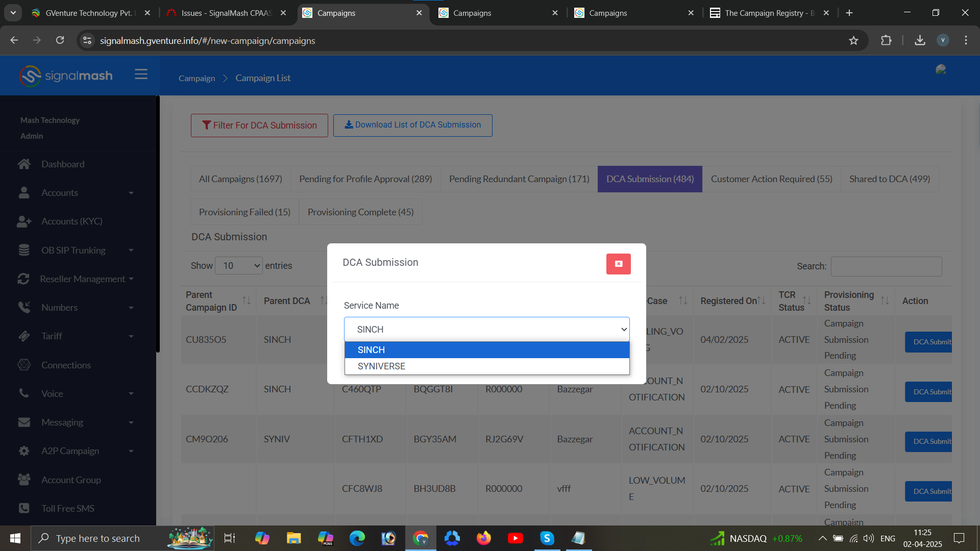980x551 pixels.
Task: Reload the page
Action: tap(60, 40)
